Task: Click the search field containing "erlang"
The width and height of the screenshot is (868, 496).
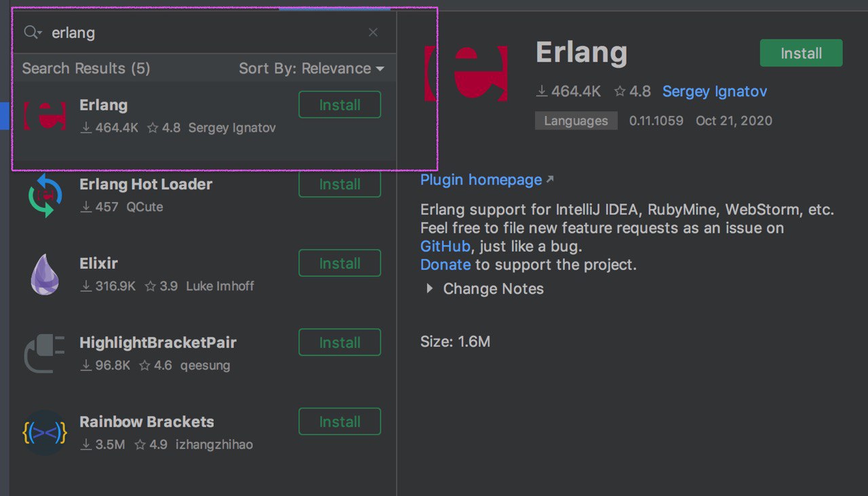Action: (203, 33)
